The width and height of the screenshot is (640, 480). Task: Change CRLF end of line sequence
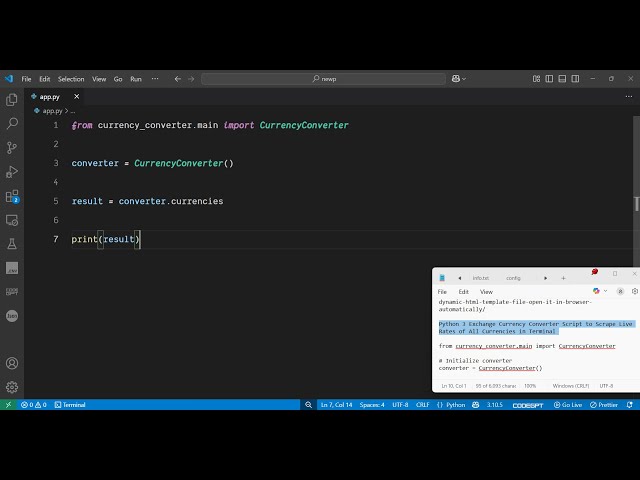click(x=422, y=404)
